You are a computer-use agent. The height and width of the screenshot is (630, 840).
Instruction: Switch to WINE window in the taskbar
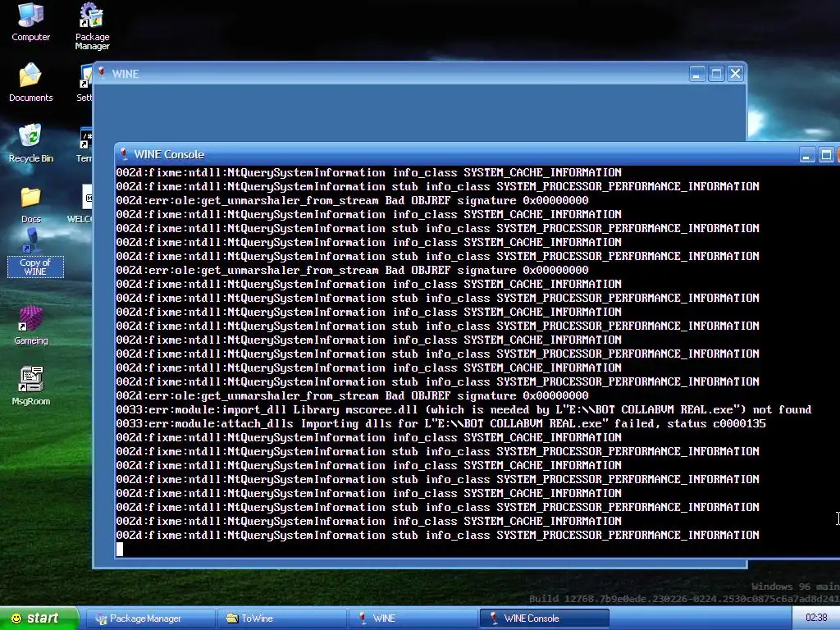click(413, 619)
